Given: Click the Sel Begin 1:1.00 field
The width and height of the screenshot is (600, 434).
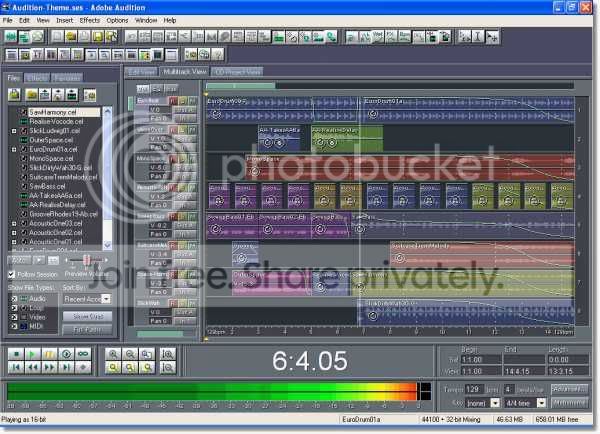Looking at the screenshot, I should pyautogui.click(x=481, y=360).
